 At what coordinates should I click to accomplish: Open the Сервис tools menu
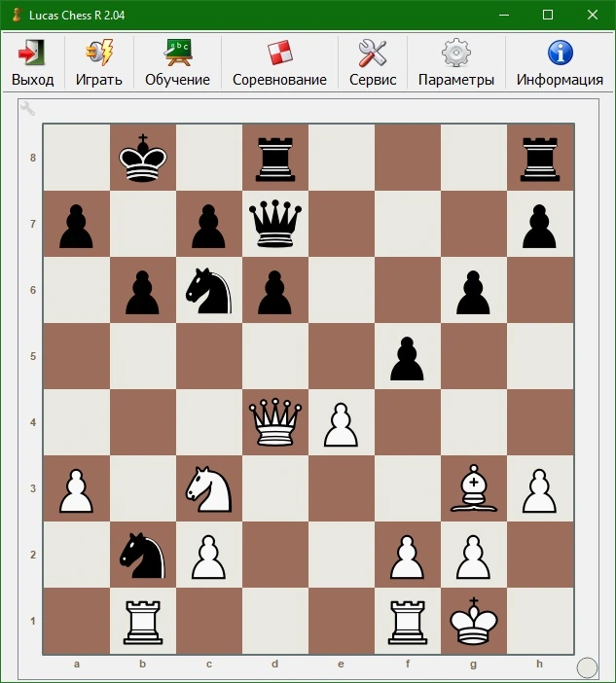(373, 62)
